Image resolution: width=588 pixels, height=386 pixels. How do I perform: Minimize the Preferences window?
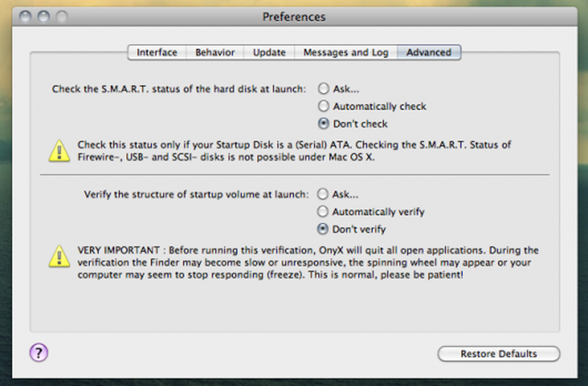tap(44, 17)
